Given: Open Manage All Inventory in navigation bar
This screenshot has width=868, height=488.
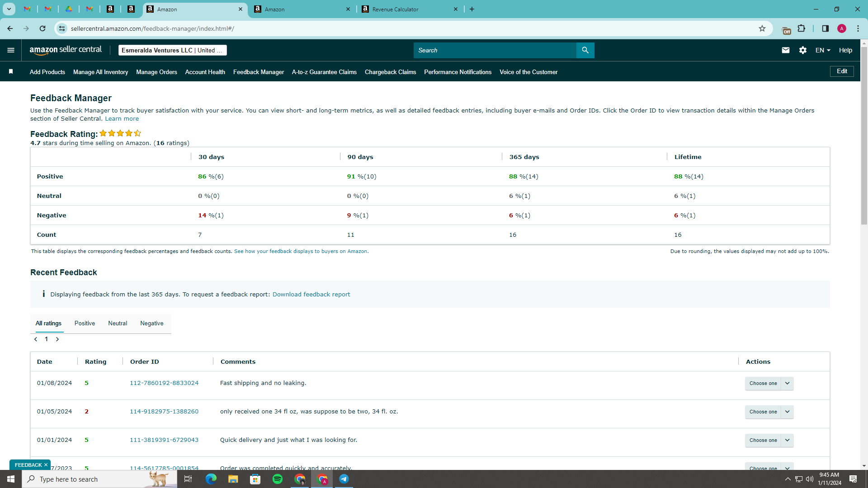Looking at the screenshot, I should pos(100,72).
